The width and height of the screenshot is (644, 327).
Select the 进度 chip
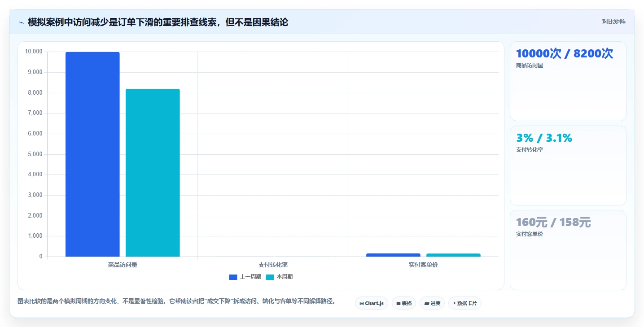[x=432, y=303]
